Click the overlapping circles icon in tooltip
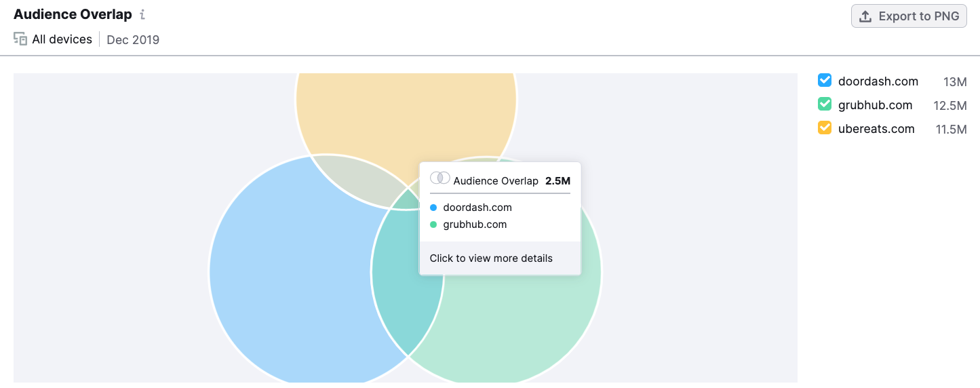The height and width of the screenshot is (388, 980). click(x=440, y=178)
